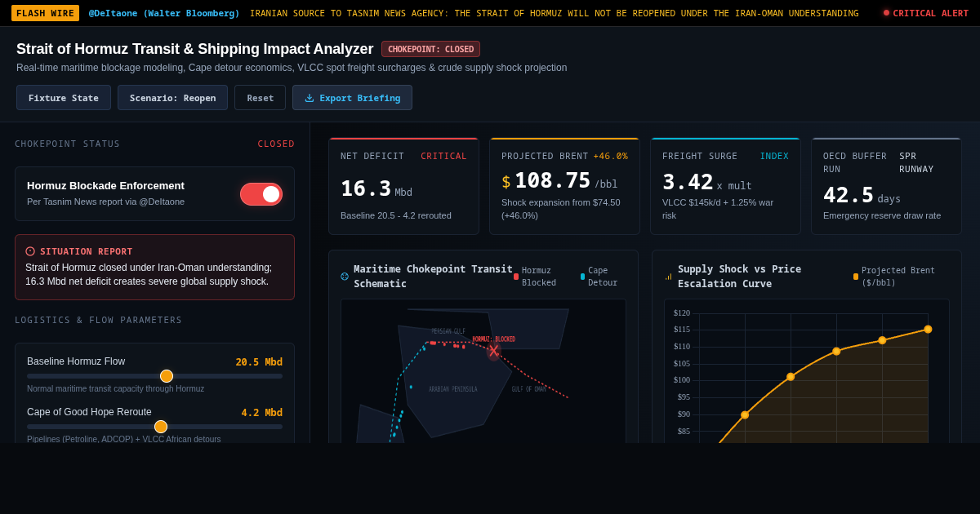Click the Strait of Hormuz analyzer page title
Viewport: 980px width, 514px height.
click(194, 49)
